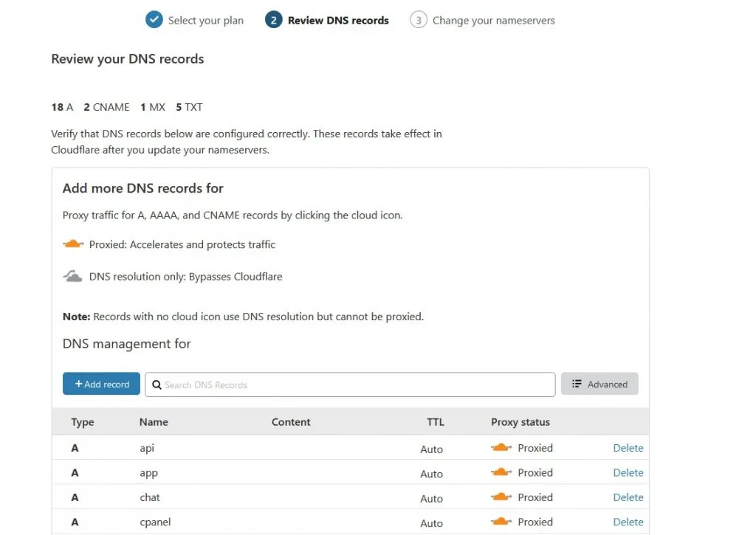The height and width of the screenshot is (535, 756).
Task: Select the Review DNS records step label
Action: point(338,21)
